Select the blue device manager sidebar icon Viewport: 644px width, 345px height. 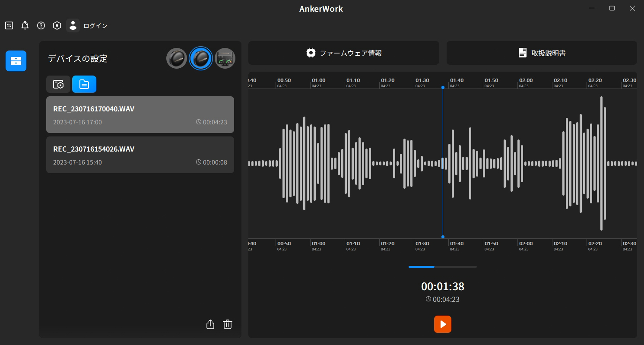tap(16, 61)
